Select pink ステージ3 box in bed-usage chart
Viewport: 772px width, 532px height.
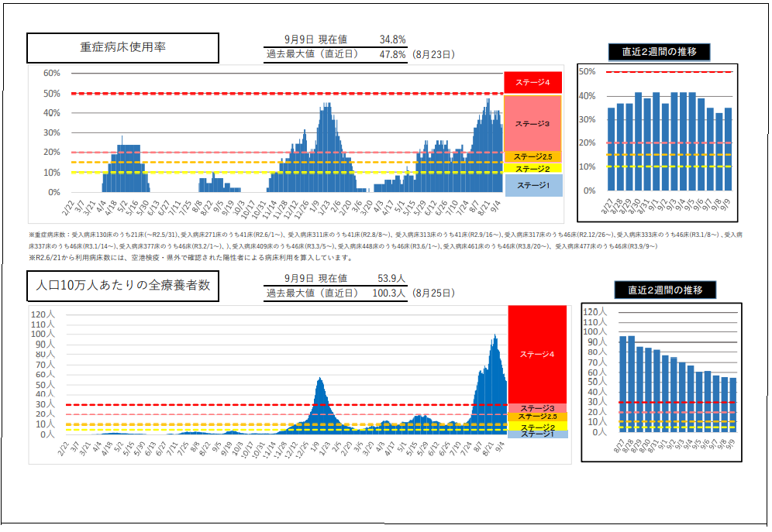pyautogui.click(x=532, y=123)
